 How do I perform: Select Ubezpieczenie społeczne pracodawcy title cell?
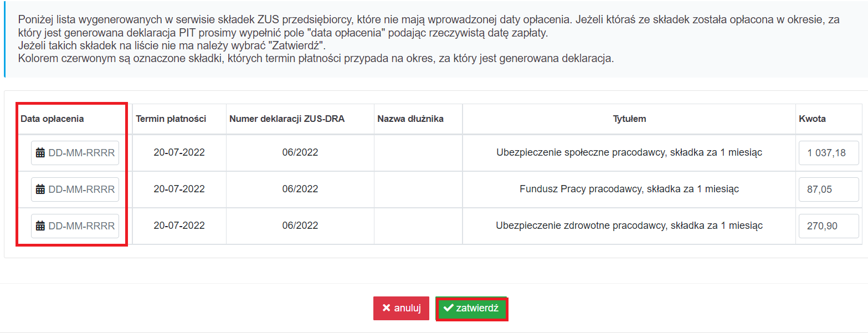629,152
